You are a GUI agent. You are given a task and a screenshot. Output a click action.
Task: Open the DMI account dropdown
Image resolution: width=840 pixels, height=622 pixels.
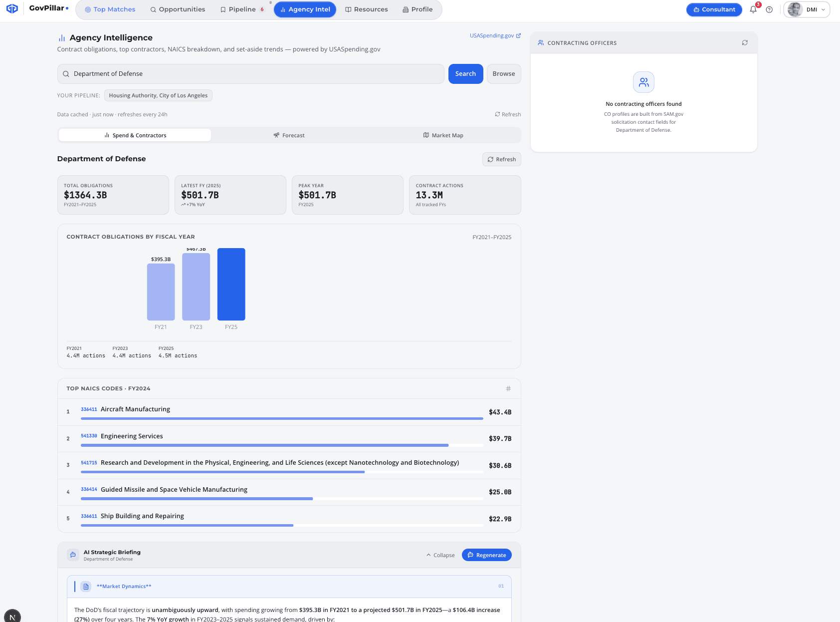(807, 9)
